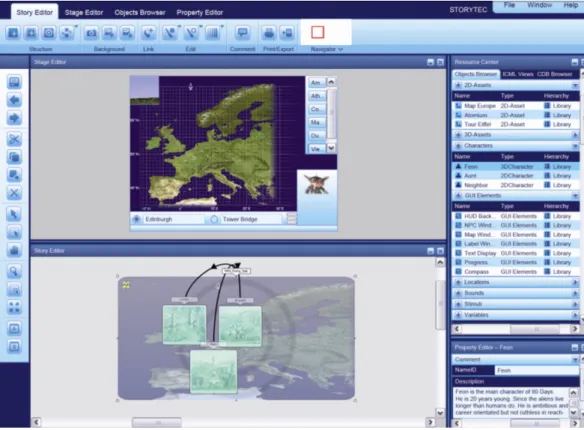The height and width of the screenshot is (430, 584).
Task: Click the Feon character thumbnail on stage
Action: click(317, 185)
